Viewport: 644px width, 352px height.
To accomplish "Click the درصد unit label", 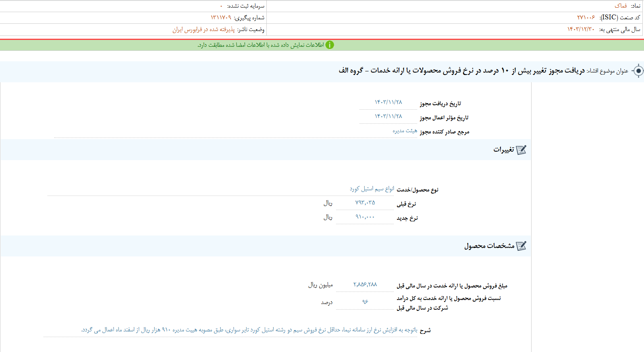I will [x=326, y=302].
